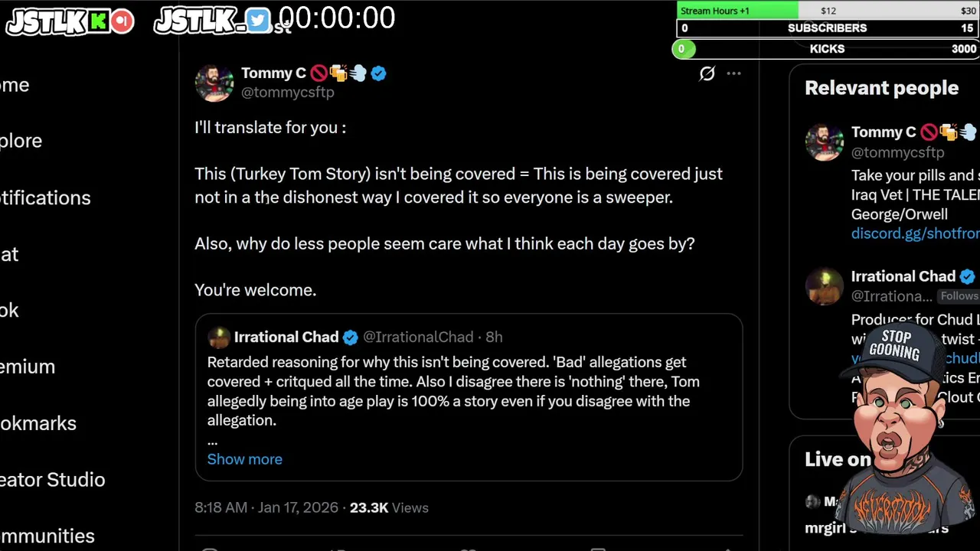Select Creator Studio in the sidebar
This screenshot has height=551, width=980.
(x=52, y=480)
